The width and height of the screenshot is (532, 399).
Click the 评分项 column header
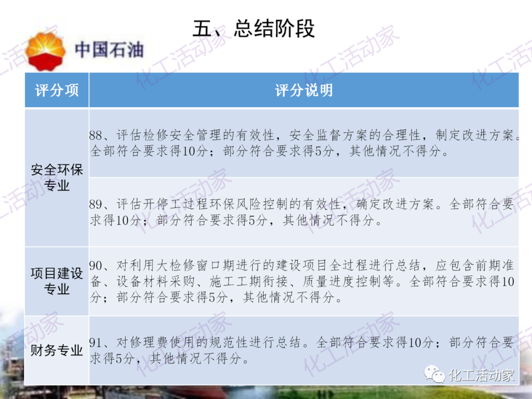click(x=57, y=90)
